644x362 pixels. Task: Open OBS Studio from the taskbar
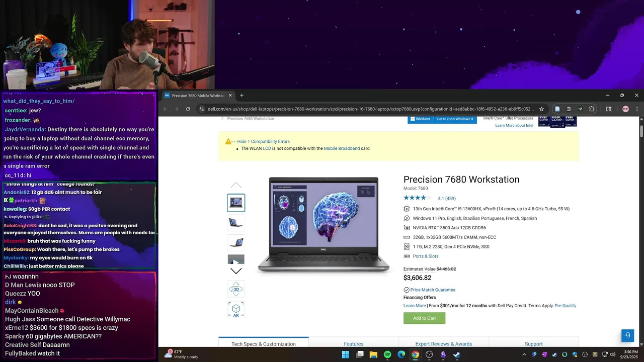429,354
